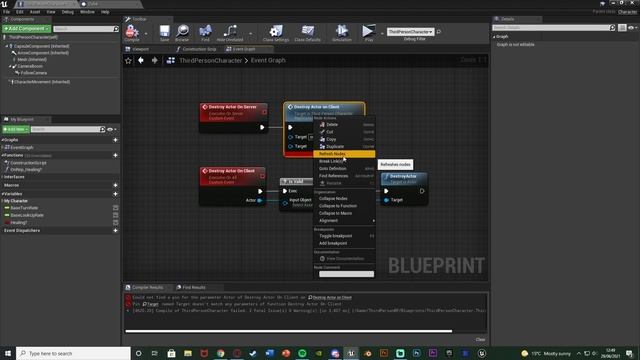This screenshot has width=640, height=360.
Task: Collapse the CapsuleComponent tree node
Action: pos(7,47)
